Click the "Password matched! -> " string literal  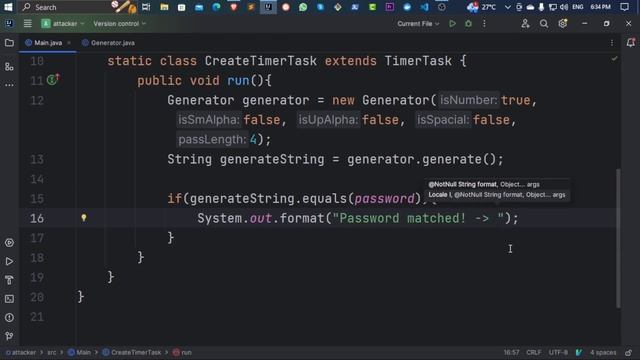point(418,218)
